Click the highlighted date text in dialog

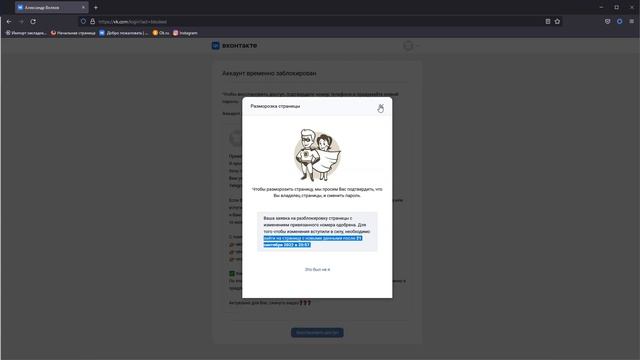tap(313, 241)
